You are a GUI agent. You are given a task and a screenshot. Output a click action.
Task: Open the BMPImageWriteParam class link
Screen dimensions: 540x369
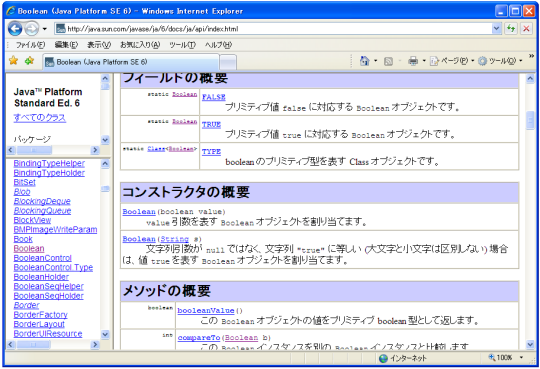(x=55, y=229)
